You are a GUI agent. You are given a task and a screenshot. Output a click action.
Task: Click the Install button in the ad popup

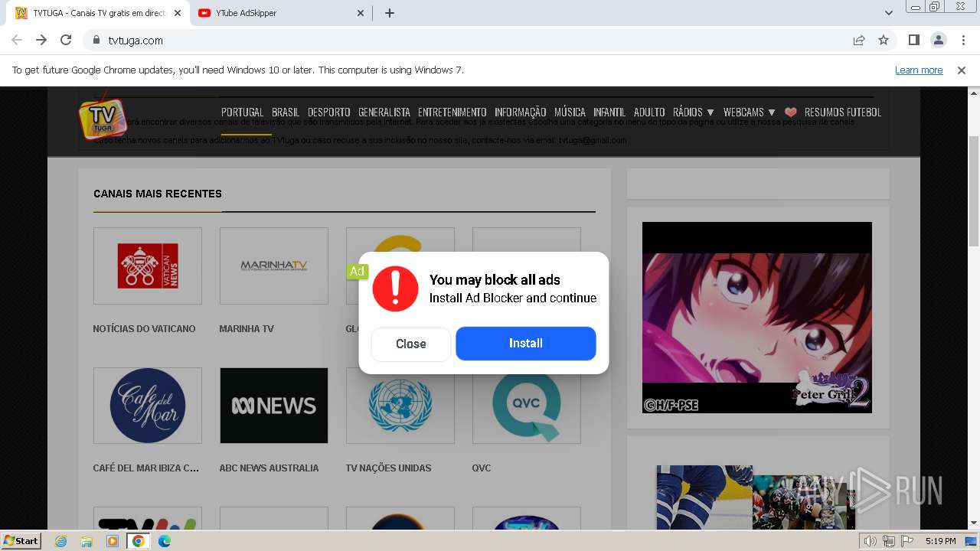(x=526, y=344)
